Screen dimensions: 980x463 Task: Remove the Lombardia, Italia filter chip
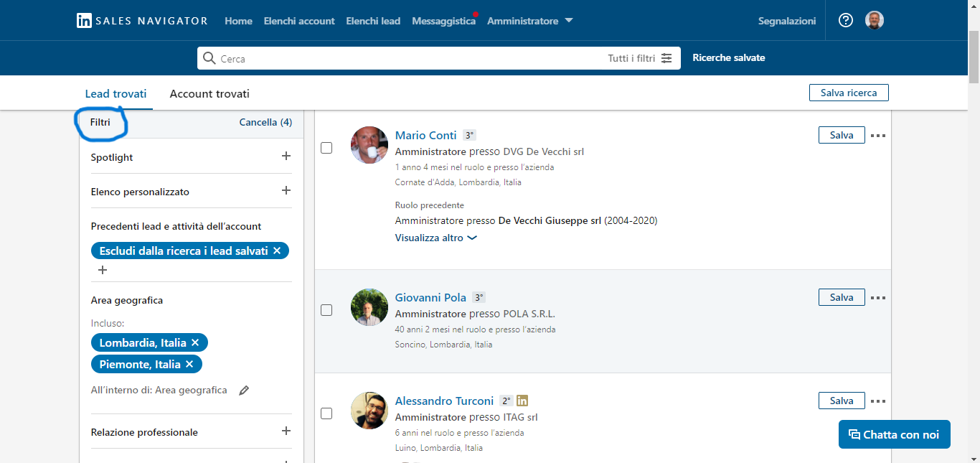(x=195, y=342)
